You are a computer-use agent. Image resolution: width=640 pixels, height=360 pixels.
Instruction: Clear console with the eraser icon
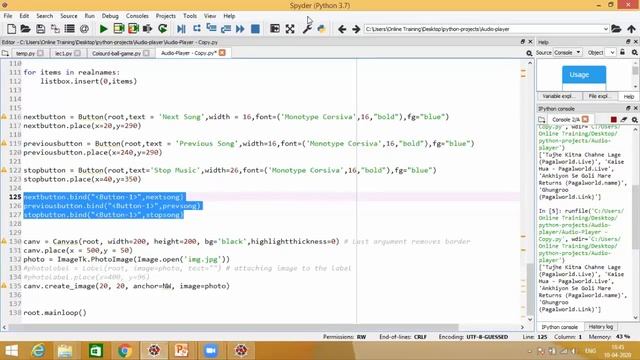pos(624,119)
